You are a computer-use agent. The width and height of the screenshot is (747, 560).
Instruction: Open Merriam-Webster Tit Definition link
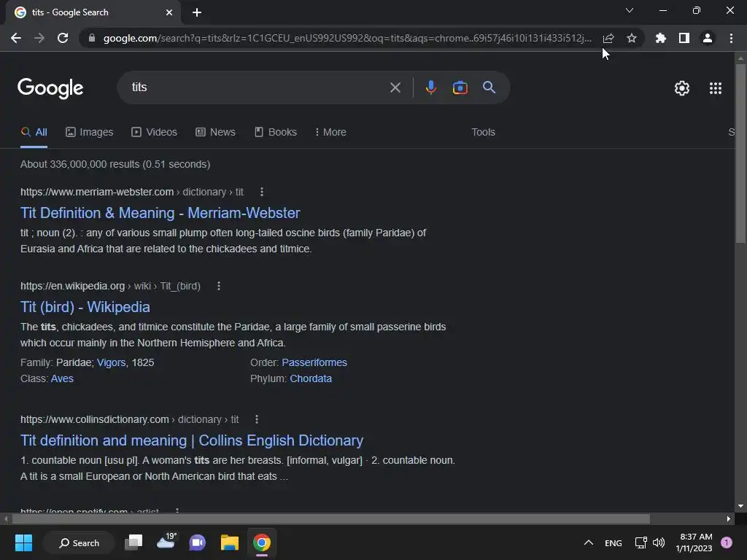[160, 213]
